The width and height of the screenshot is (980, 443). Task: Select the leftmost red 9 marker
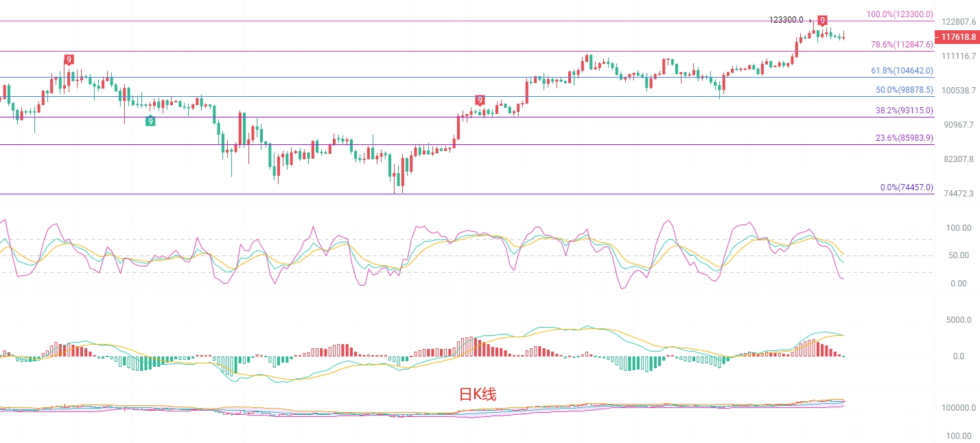(x=69, y=60)
